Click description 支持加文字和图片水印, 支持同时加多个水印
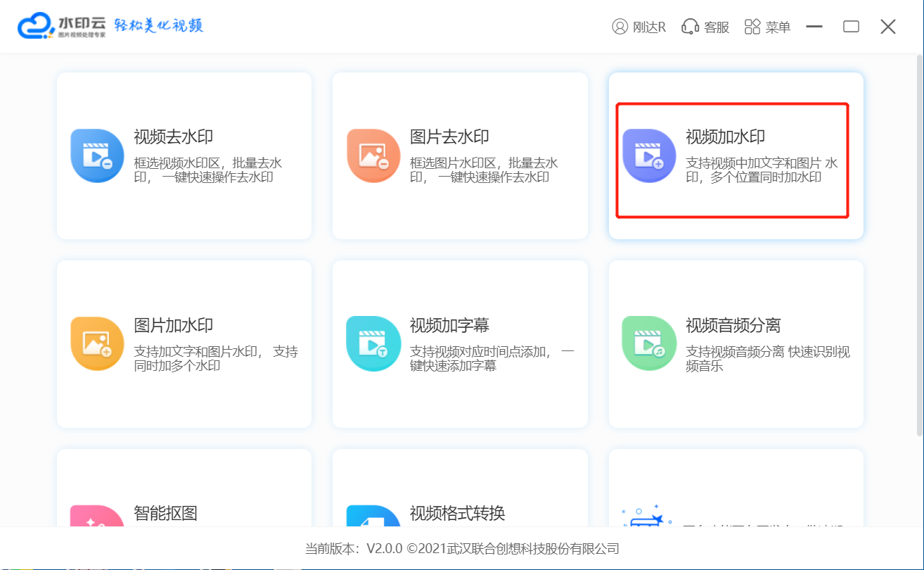 pyautogui.click(x=216, y=359)
